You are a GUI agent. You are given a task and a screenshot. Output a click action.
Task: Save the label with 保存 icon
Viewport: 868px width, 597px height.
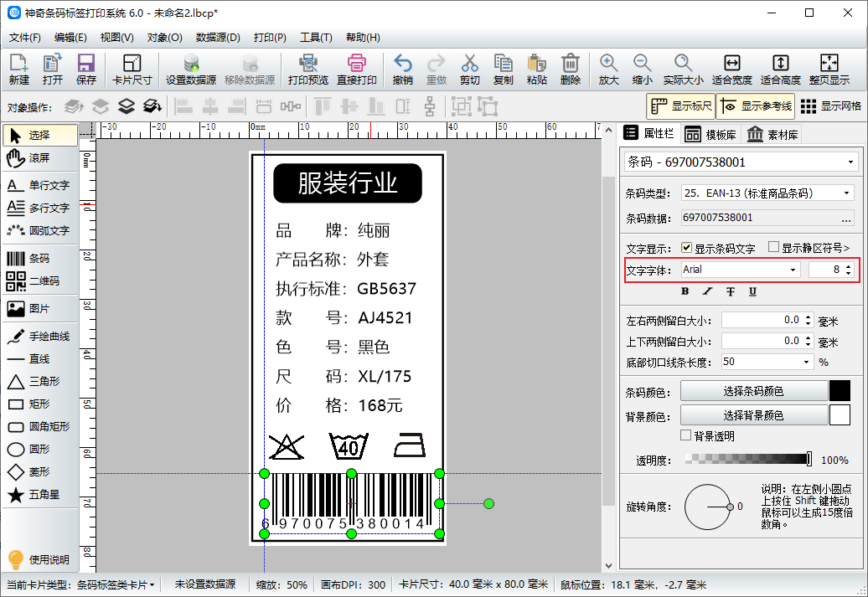[x=86, y=69]
